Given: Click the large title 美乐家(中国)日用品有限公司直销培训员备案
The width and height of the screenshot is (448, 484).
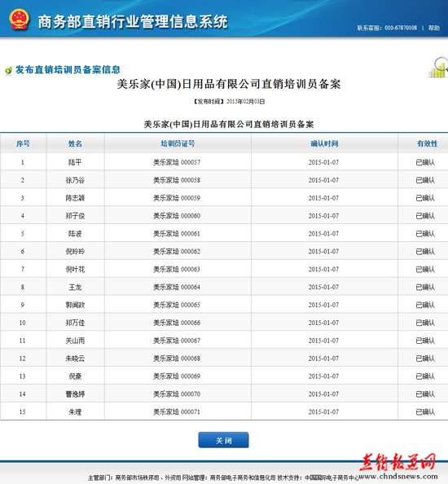Looking at the screenshot, I should coord(229,84).
